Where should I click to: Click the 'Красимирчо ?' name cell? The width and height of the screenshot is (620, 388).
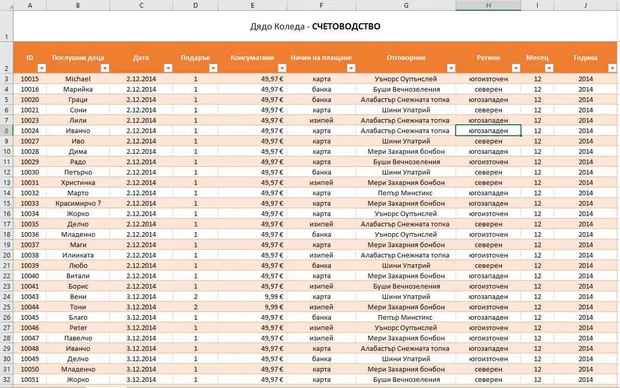point(78,203)
